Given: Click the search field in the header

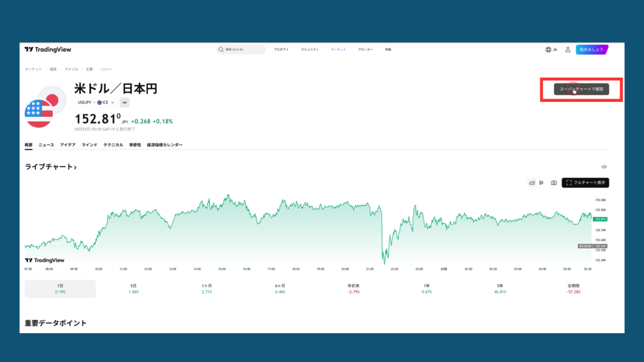Looking at the screenshot, I should 241,49.
